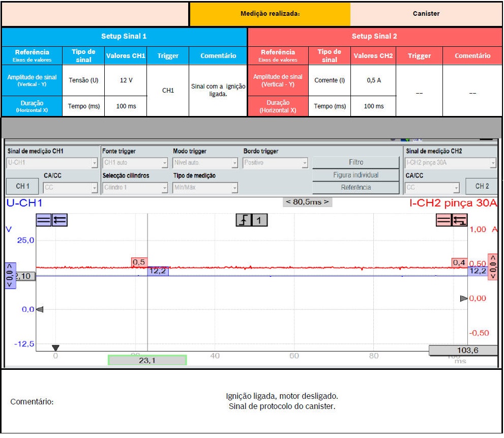Click the blue CH1 horizontal lines icon

pos(44,220)
